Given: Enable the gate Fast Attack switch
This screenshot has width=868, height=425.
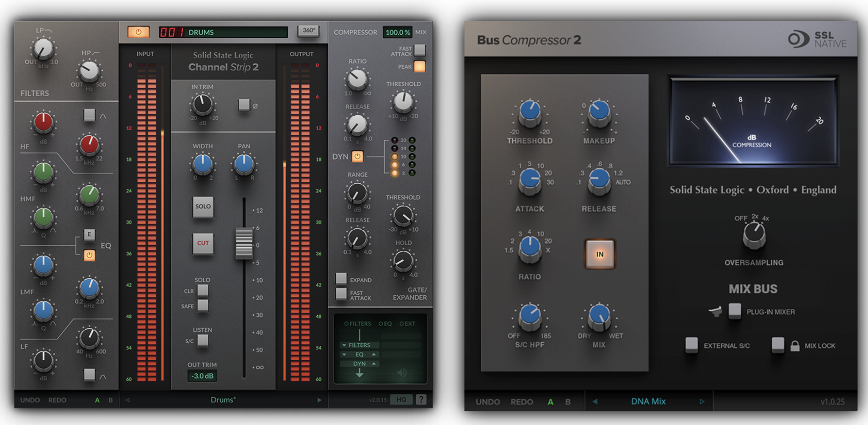Looking at the screenshot, I should point(341,294).
